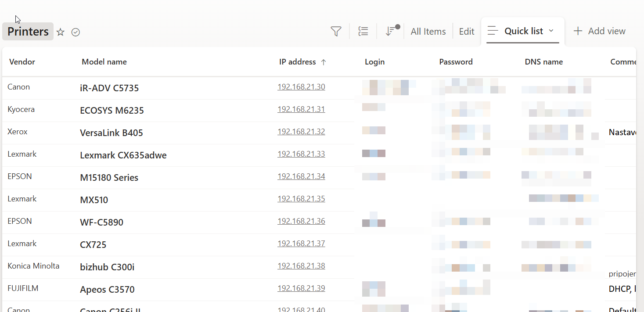The width and height of the screenshot is (644, 312).
Task: Click the ascending arrow on IP address column
Action: pyautogui.click(x=324, y=62)
